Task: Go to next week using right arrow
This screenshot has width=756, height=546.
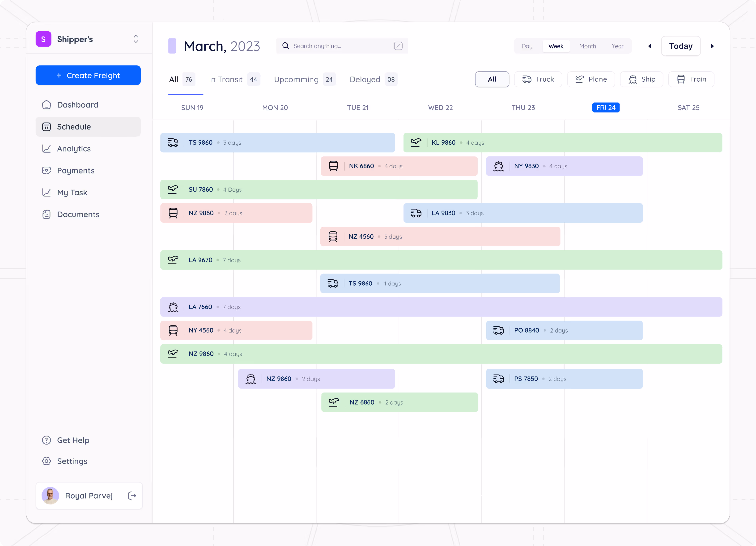Action: 712,46
